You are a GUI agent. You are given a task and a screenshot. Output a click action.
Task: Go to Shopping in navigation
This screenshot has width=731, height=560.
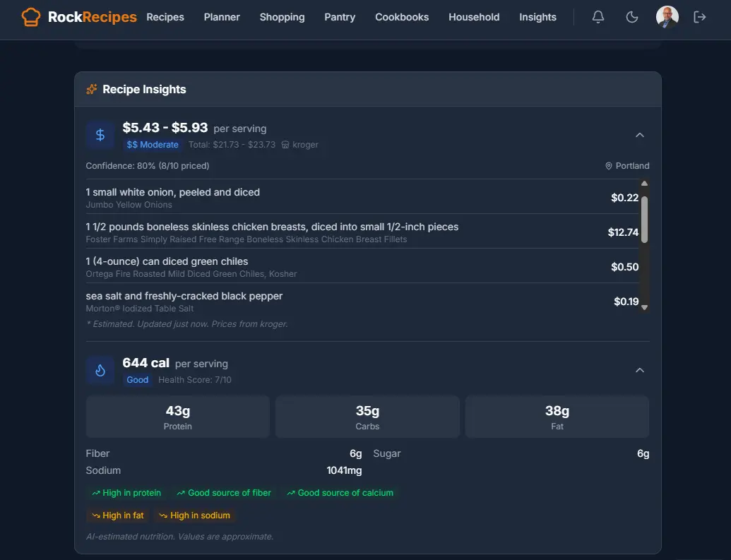[282, 17]
